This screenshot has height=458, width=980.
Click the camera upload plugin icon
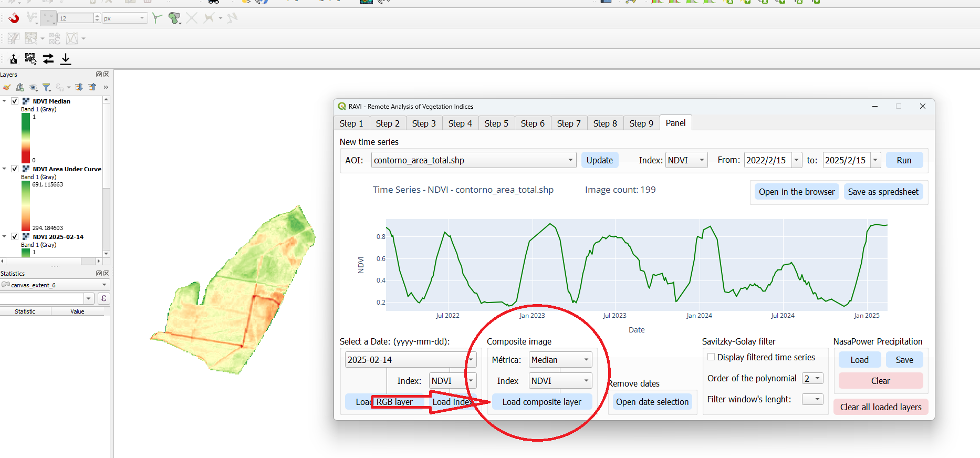tap(14, 59)
